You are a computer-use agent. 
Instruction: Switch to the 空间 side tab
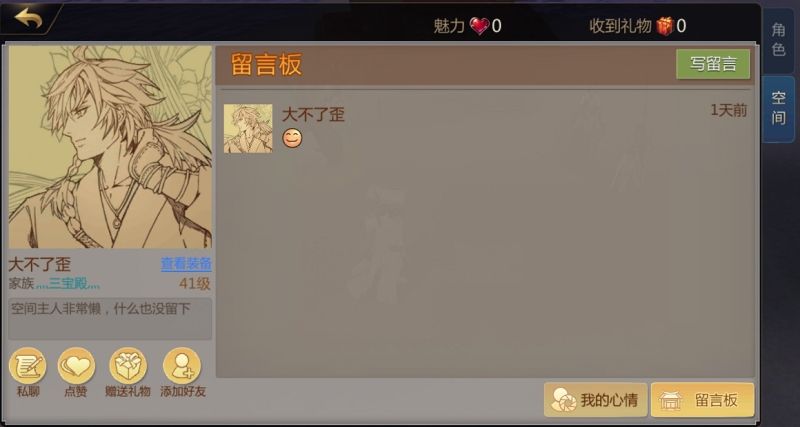pos(778,108)
